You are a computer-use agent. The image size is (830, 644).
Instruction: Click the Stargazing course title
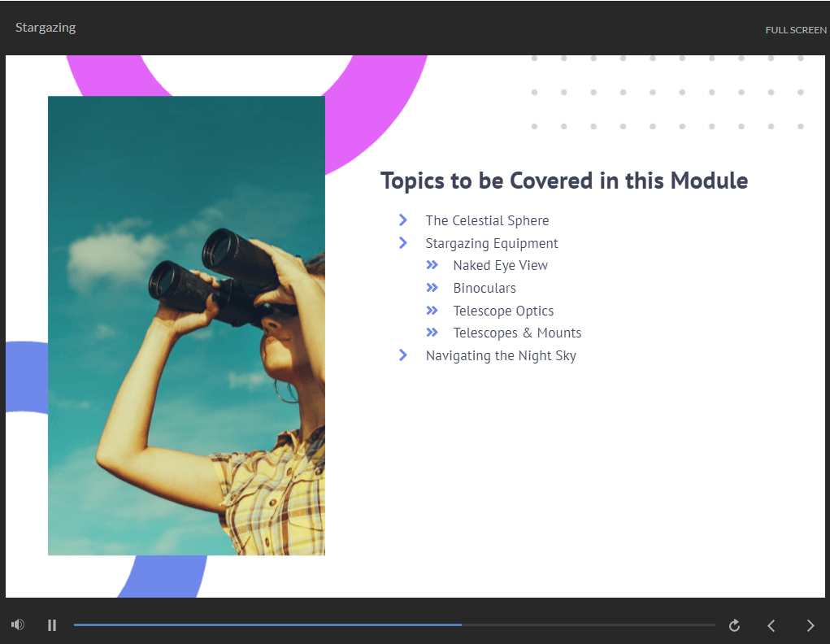coord(46,28)
